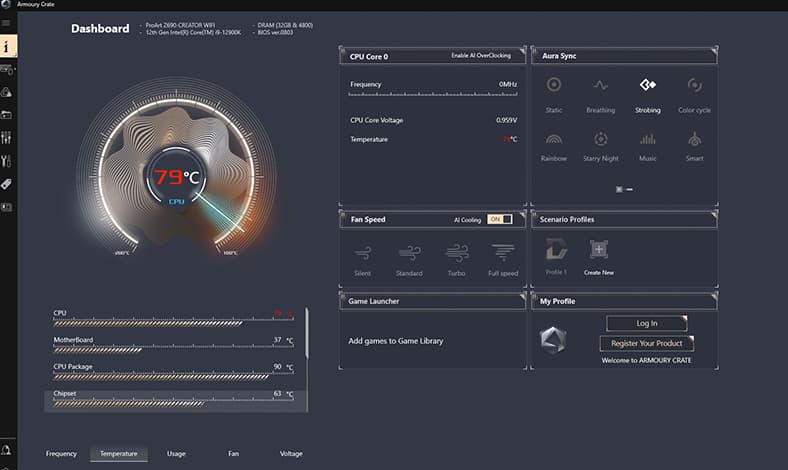This screenshot has height=470, width=788.
Task: Switch to the Usage tab
Action: coord(176,453)
